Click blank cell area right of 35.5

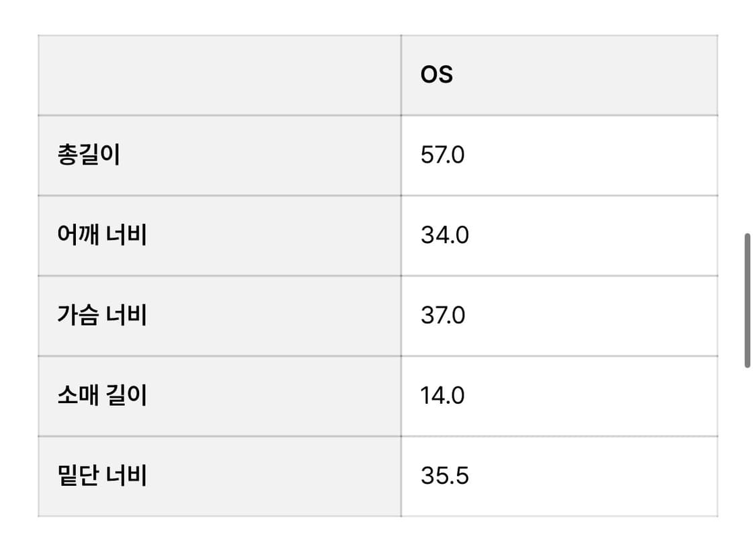(x=591, y=476)
